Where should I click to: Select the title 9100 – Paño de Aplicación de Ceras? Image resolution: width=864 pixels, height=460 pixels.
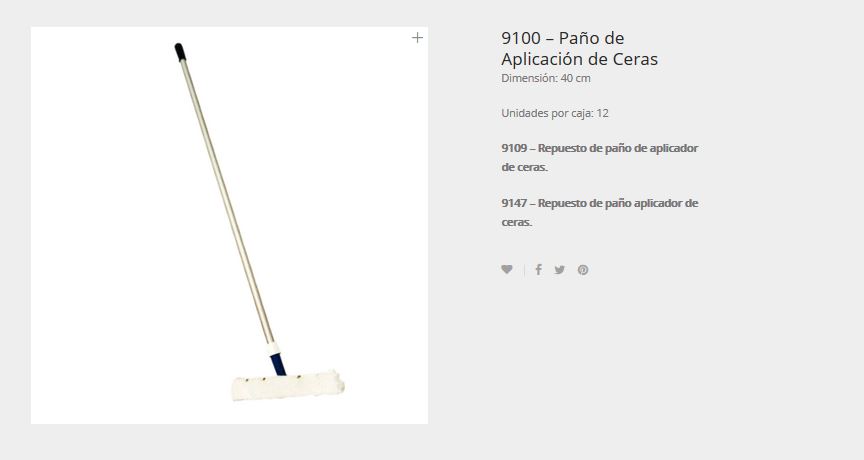(x=579, y=48)
